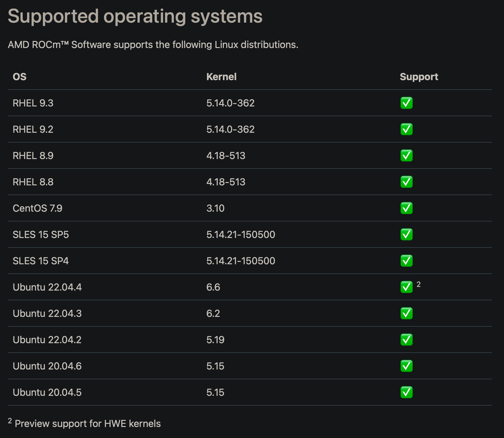Click the Ubuntu 20.04.6 support checkmark
Screen dimensions: 504x438
click(x=406, y=366)
